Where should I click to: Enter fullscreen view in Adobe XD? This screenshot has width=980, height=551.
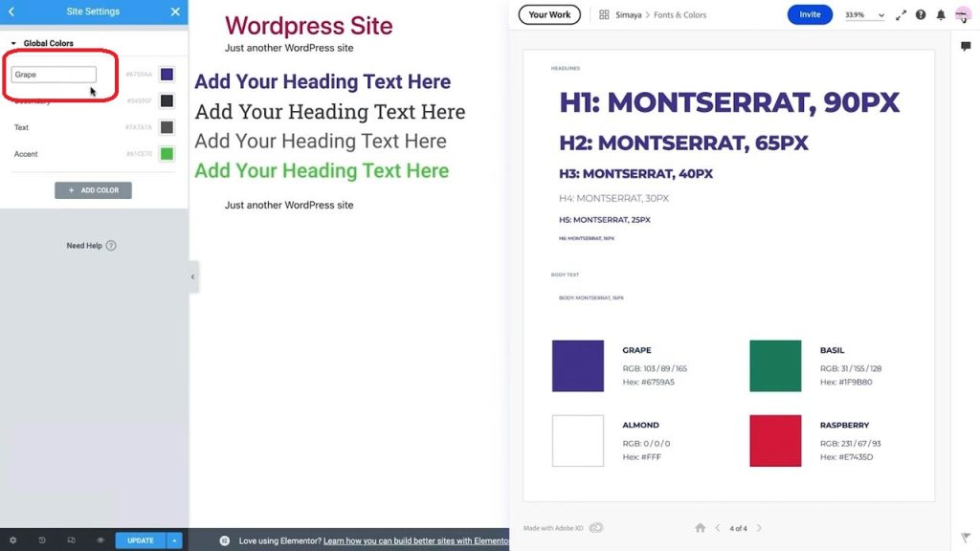[x=901, y=15]
